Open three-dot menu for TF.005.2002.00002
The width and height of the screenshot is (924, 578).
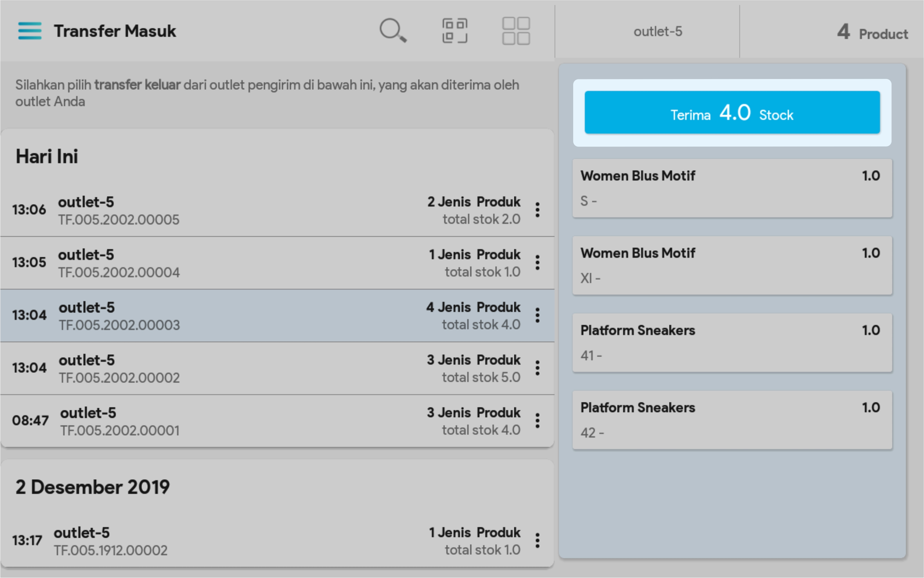click(537, 368)
